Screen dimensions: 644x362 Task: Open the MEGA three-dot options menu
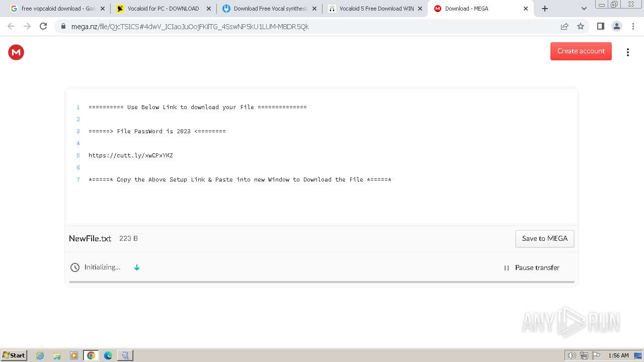coord(627,52)
